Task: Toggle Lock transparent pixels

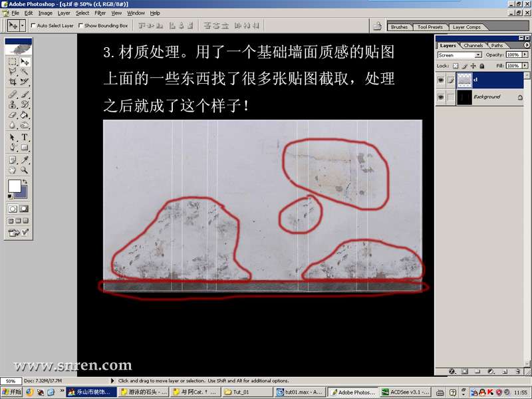Action: pyautogui.click(x=456, y=66)
